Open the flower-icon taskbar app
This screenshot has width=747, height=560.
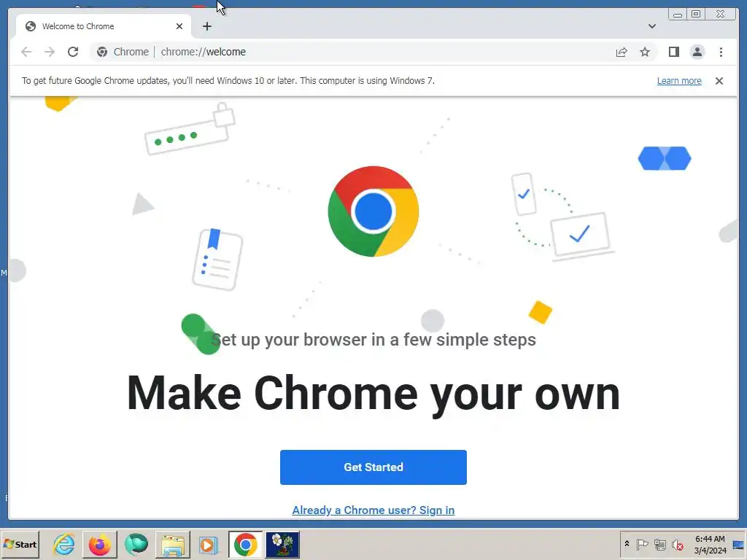(x=282, y=544)
